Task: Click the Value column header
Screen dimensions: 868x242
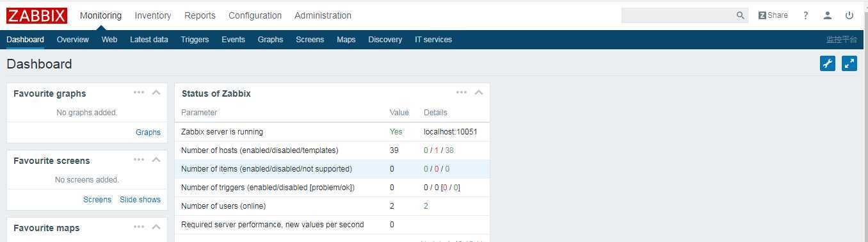Action: click(399, 113)
